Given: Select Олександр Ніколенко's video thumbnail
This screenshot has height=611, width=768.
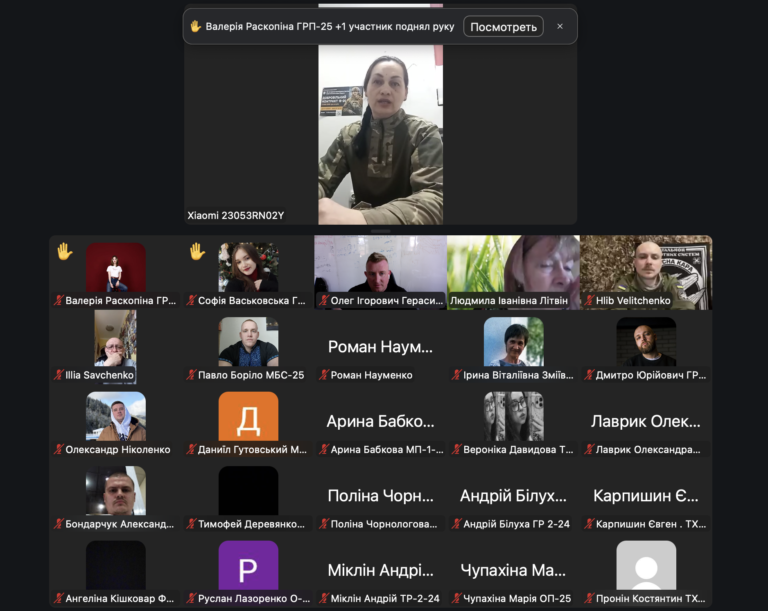Looking at the screenshot, I should coord(116,416).
